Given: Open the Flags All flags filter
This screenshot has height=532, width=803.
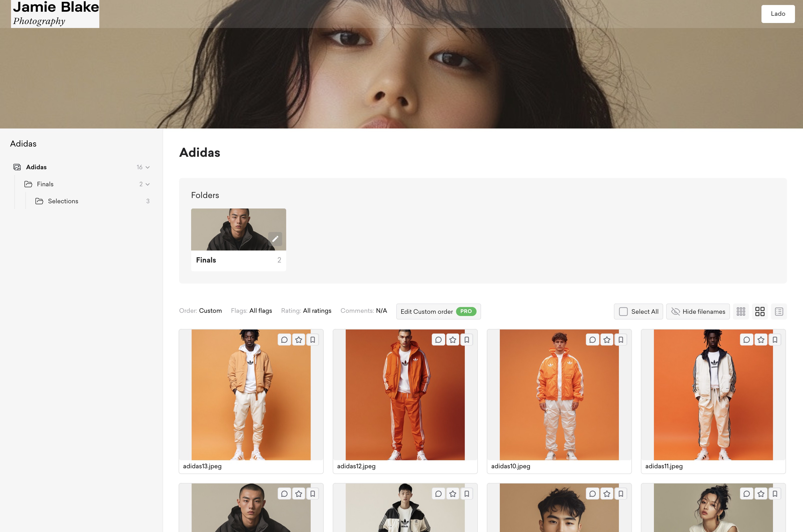Looking at the screenshot, I should (251, 311).
